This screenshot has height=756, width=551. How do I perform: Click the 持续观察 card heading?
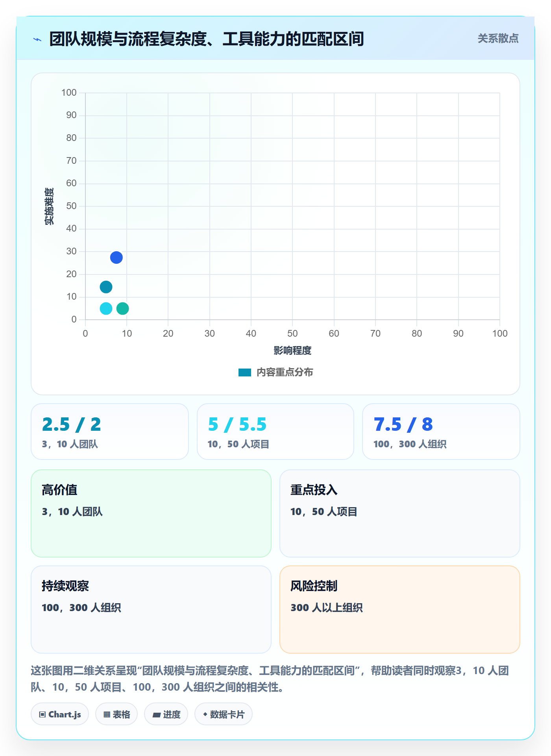point(65,586)
